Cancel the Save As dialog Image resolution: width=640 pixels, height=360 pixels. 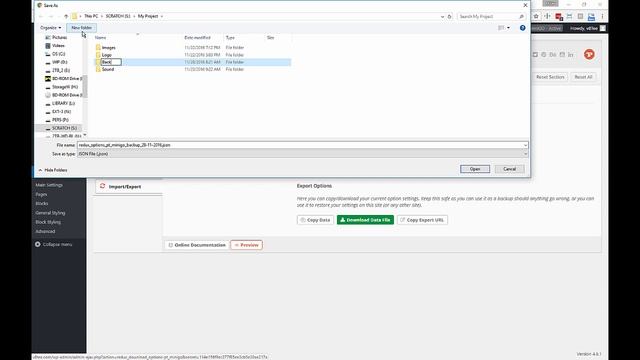509,169
